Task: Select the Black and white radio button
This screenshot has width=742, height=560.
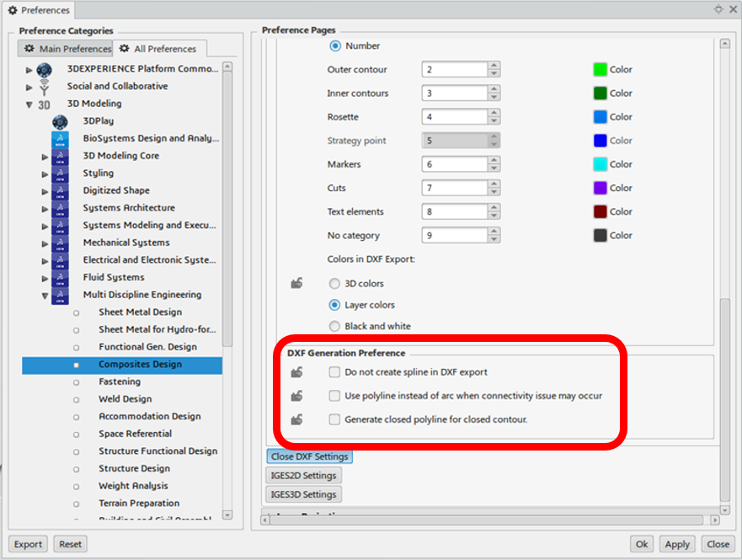Action: 334,326
